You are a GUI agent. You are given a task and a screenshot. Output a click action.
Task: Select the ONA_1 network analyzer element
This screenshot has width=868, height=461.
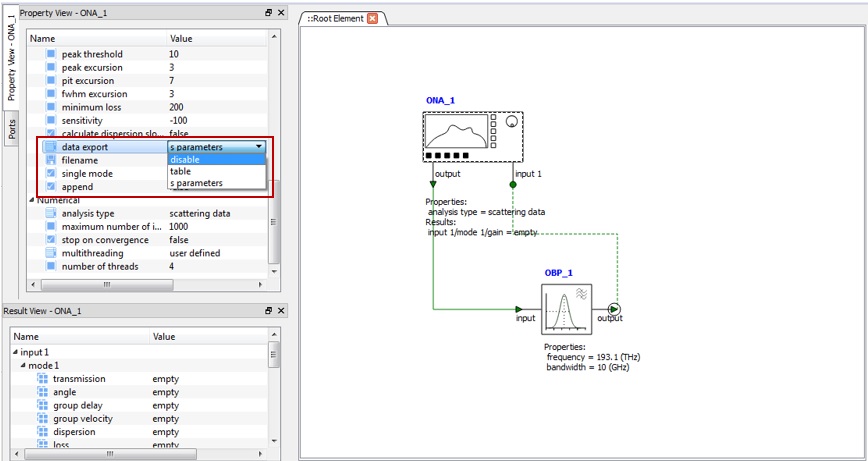(x=472, y=137)
